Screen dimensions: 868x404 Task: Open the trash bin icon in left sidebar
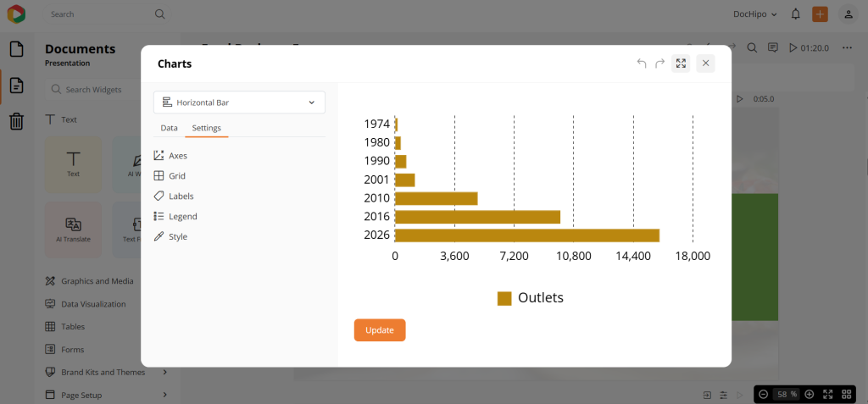tap(17, 120)
